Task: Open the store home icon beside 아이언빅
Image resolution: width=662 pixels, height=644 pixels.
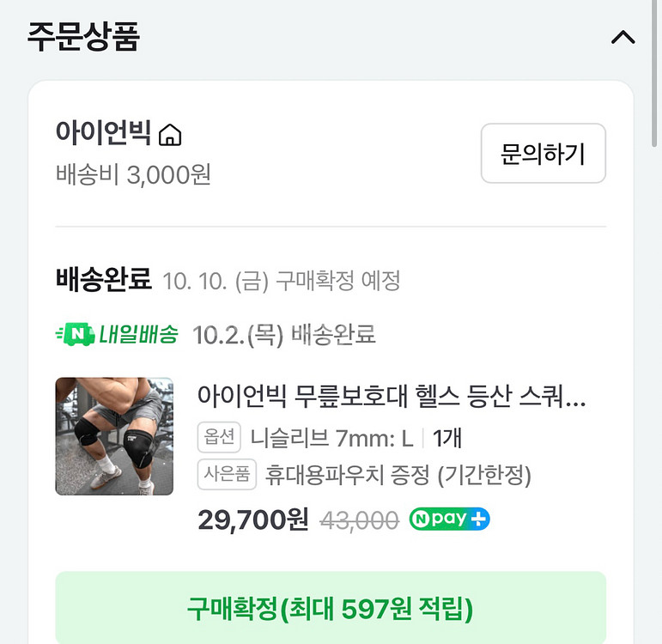Action: point(170,135)
